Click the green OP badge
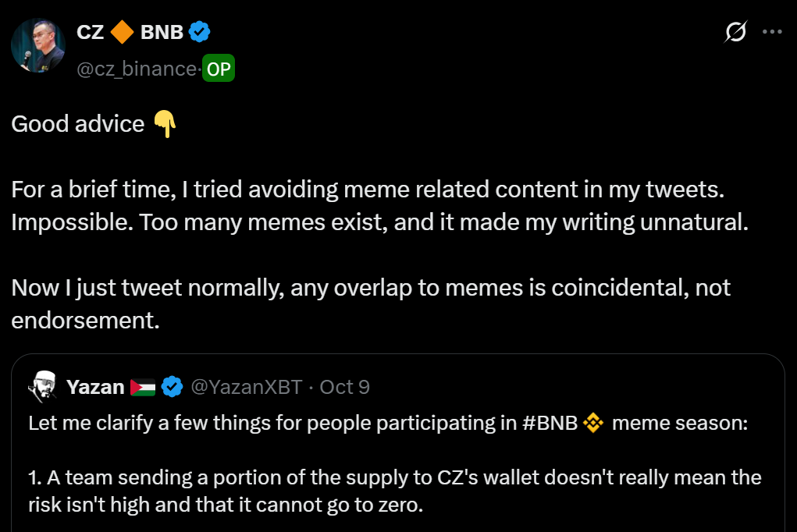Image resolution: width=797 pixels, height=532 pixels. (x=219, y=69)
